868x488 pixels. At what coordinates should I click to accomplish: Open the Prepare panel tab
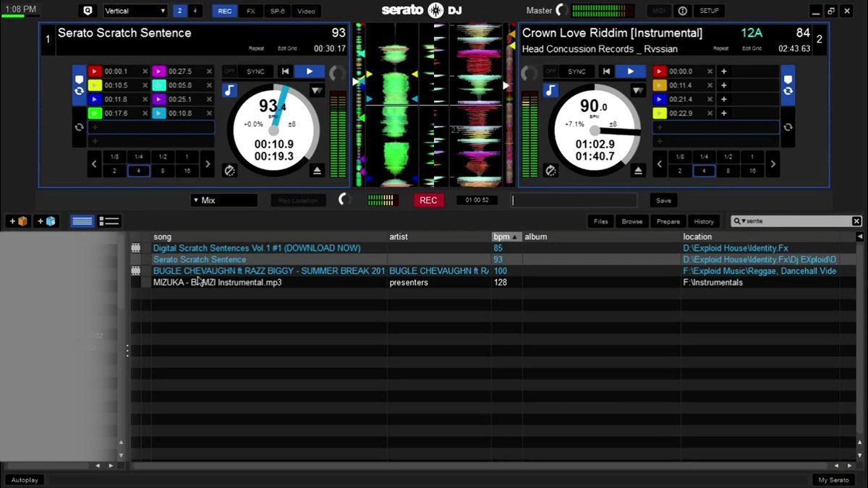668,221
